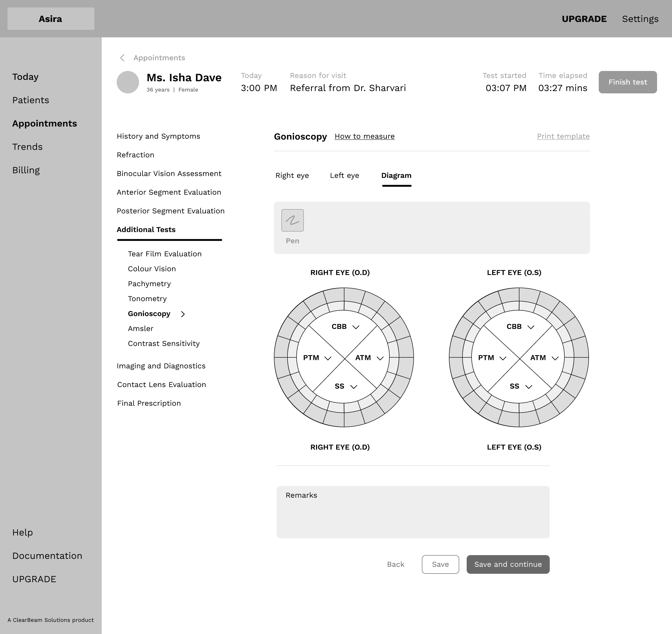Expand the left eye PTM dropdown
Viewport: 672px width, 634px height.
[503, 358]
